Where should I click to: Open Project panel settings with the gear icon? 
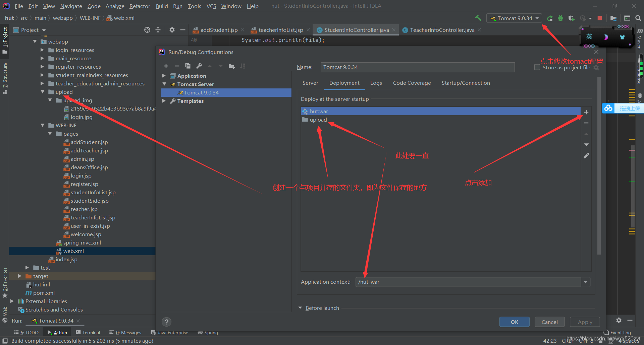pyautogui.click(x=172, y=30)
